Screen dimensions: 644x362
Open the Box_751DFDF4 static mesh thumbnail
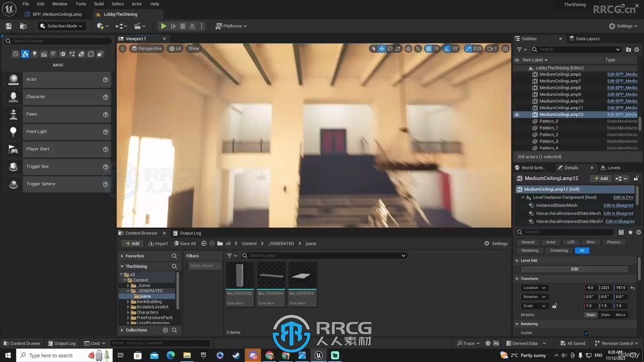coord(271,277)
